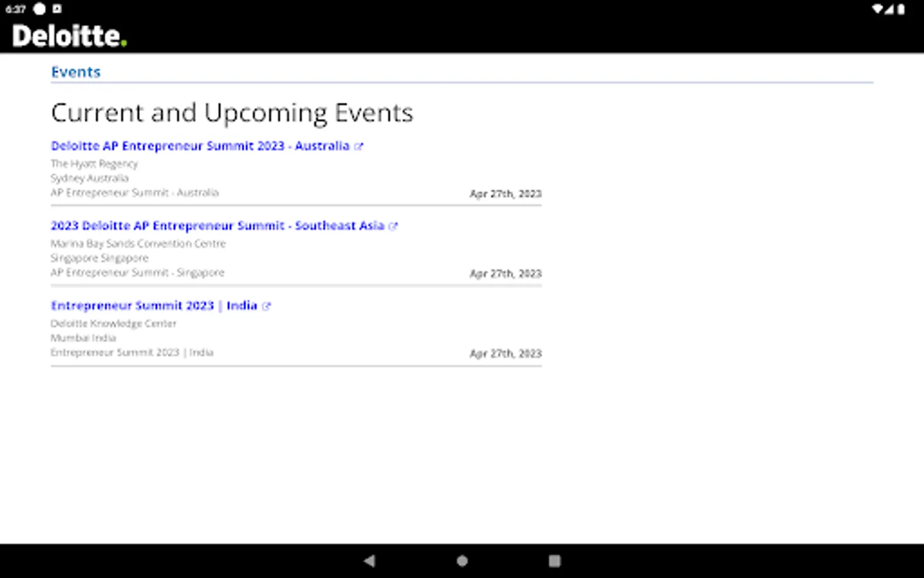Select 'Entrepreneur Summit 2023 | India' description text
This screenshot has width=924, height=578.
coord(132,353)
